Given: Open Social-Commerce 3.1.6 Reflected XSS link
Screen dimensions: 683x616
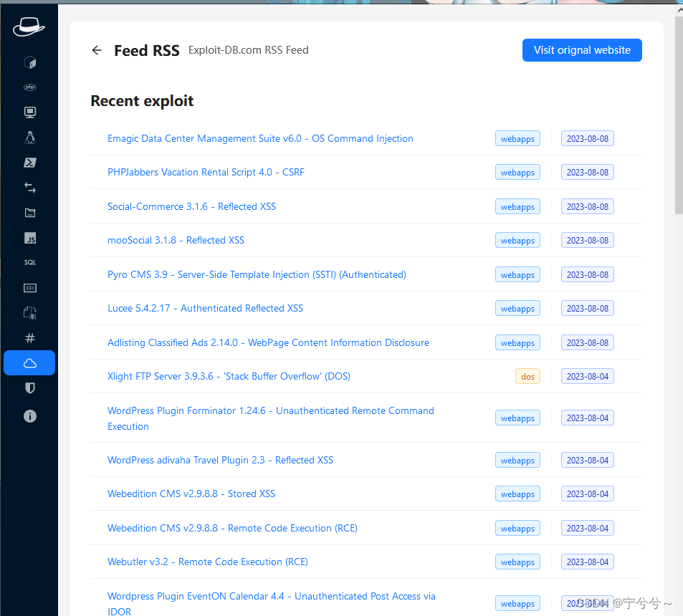Looking at the screenshot, I should click(191, 206).
